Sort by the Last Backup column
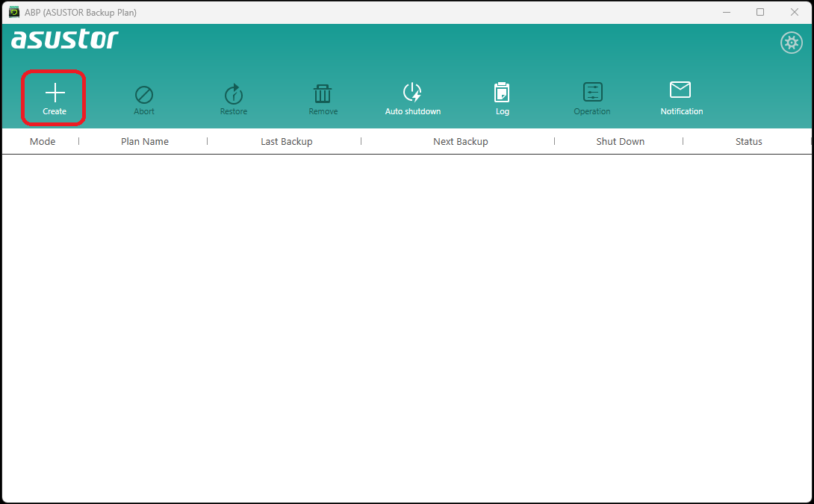 [x=286, y=141]
